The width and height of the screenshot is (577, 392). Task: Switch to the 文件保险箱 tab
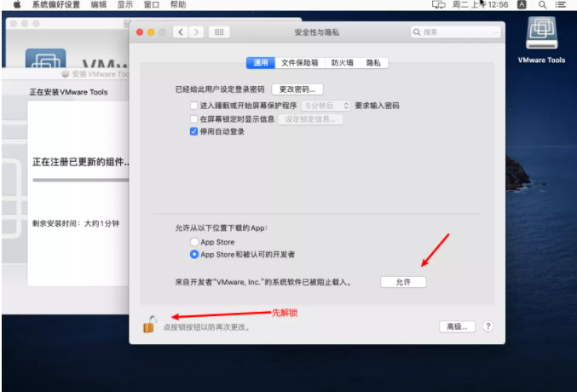(x=299, y=62)
